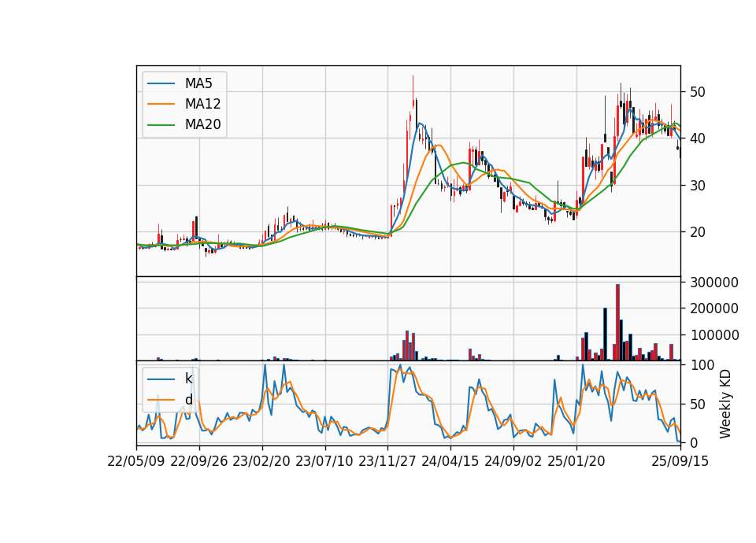Click the orange MA12 legend line sample
Viewport: 756px width, 543px height.
click(x=161, y=104)
